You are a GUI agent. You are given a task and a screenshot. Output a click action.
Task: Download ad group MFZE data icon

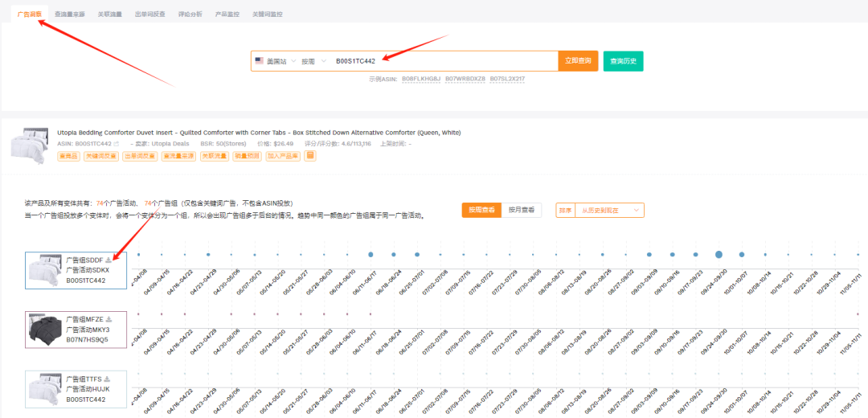click(x=109, y=319)
